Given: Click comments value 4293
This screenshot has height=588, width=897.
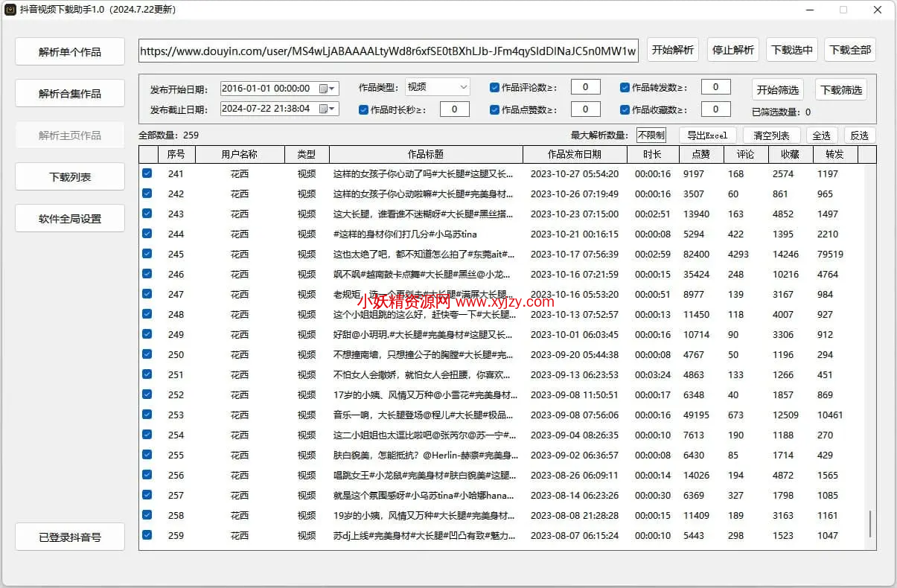Looking at the screenshot, I should click(x=738, y=254).
